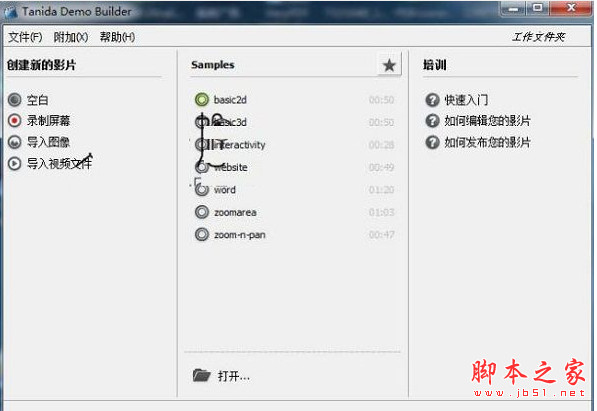Click the 导入视频文件 play icon
This screenshot has width=597, height=411.
pyautogui.click(x=15, y=164)
